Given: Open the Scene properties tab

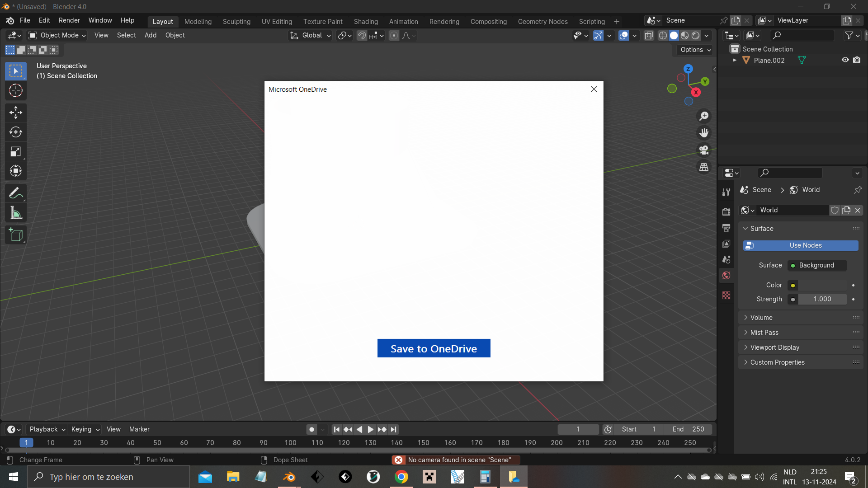Looking at the screenshot, I should [x=726, y=259].
